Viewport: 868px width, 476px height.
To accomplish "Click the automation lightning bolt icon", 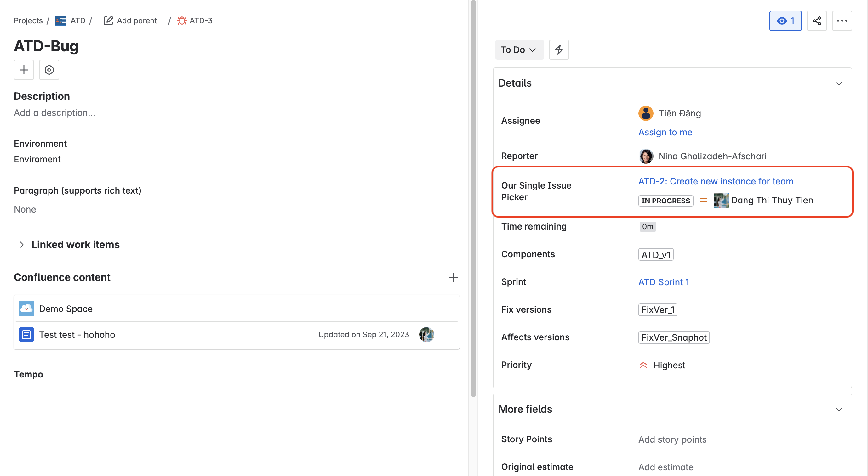I will click(559, 49).
